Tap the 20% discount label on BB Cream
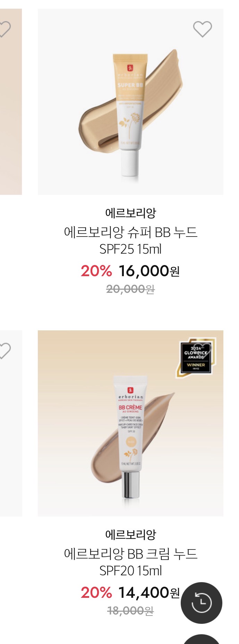The height and width of the screenshot is (644, 239). (96, 592)
